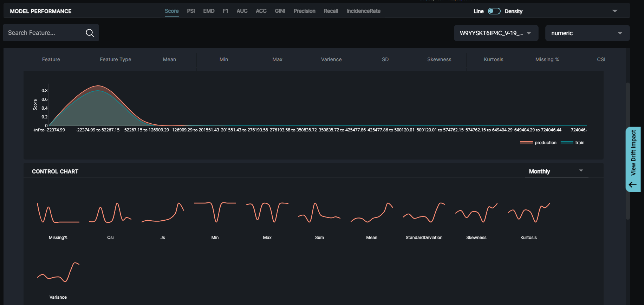The image size is (644, 305).
Task: Click the View Drift Impact arrow icon
Action: tap(632, 184)
